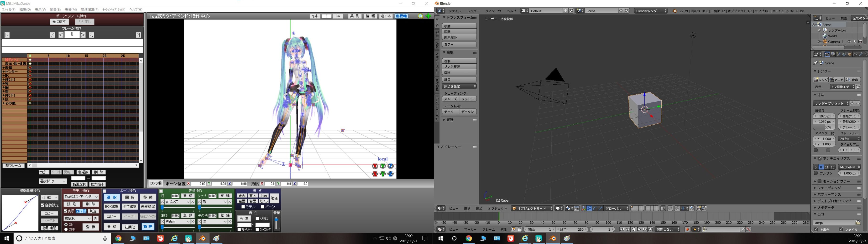Viewport: 868px width, 244px height.
Task: Open the オブジェクトモード dropdown
Action: [x=531, y=208]
